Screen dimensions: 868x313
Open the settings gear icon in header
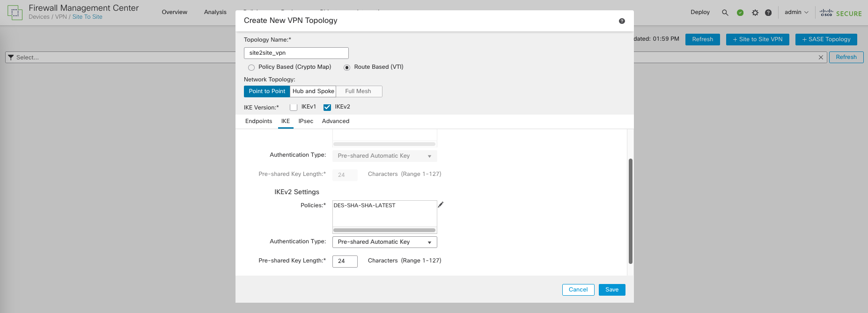click(755, 13)
